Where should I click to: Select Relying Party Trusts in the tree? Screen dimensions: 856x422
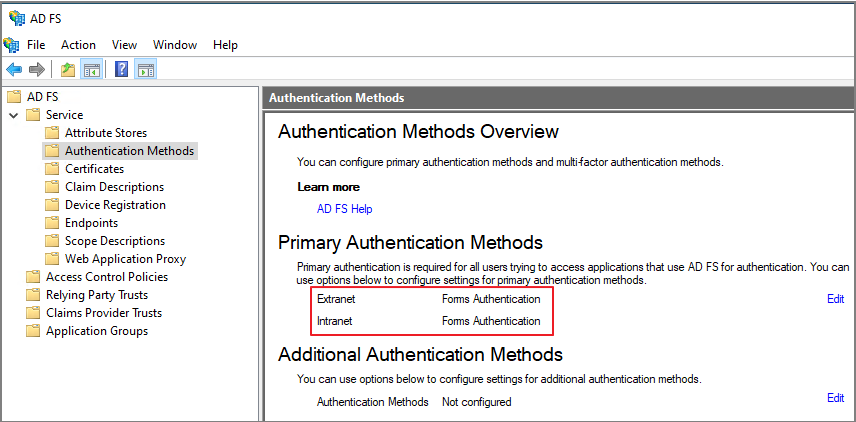pyautogui.click(x=97, y=295)
